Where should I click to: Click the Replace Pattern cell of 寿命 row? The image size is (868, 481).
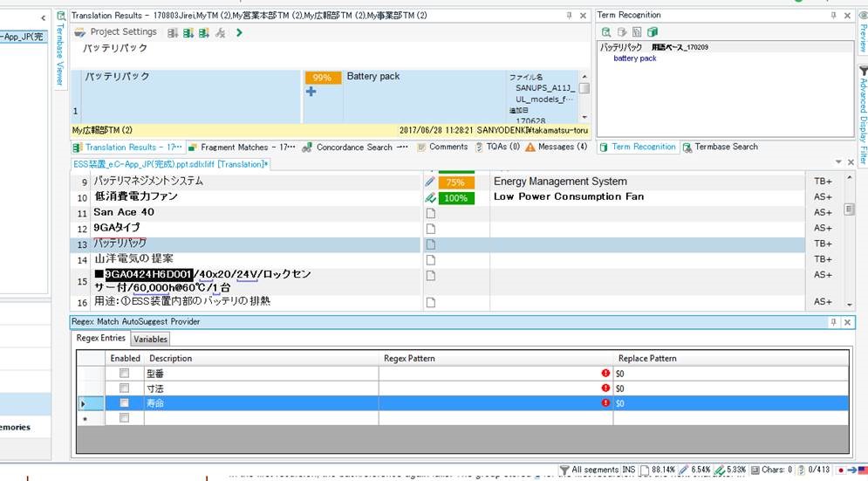[731, 403]
